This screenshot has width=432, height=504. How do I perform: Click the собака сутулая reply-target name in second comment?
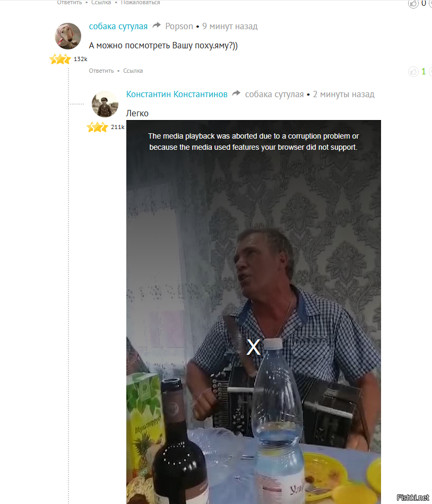274,94
